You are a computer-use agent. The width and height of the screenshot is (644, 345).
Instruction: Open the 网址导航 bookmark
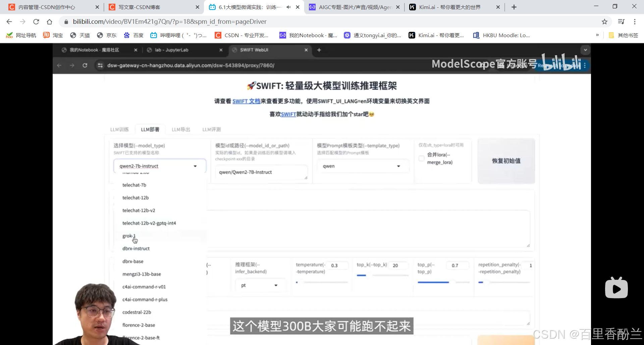pos(21,35)
